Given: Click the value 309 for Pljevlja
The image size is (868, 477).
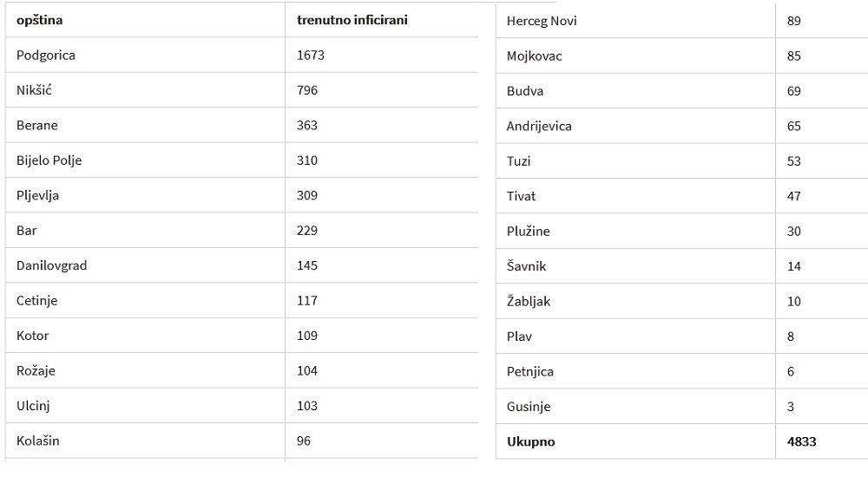Looking at the screenshot, I should click(x=307, y=195).
